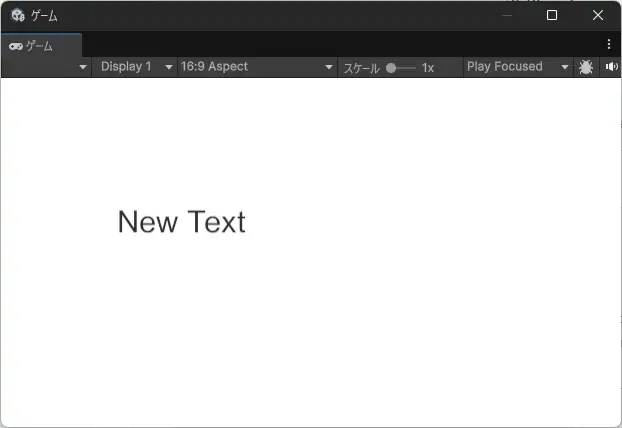Viewport: 622px width, 428px height.
Task: Open the 16:9 Aspect dropdown
Action: (x=257, y=67)
